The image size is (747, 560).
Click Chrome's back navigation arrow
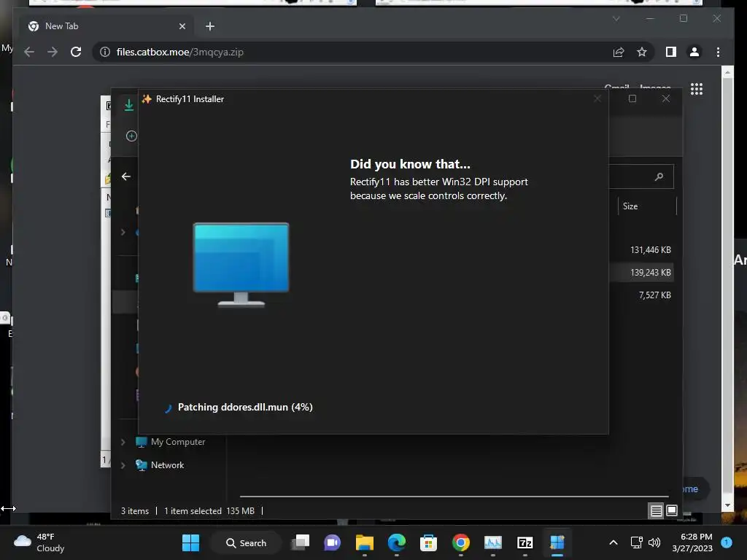click(x=29, y=52)
